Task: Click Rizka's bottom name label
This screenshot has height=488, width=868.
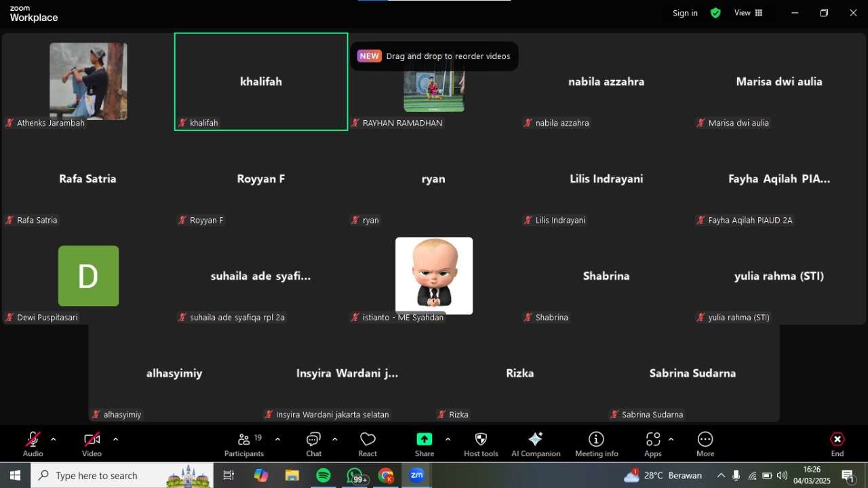Action: 458,414
